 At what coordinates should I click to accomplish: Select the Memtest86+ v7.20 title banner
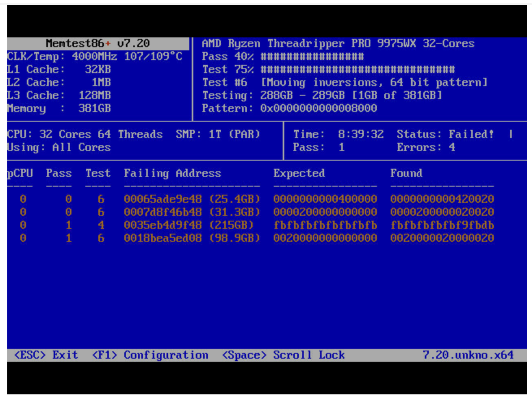[98, 43]
